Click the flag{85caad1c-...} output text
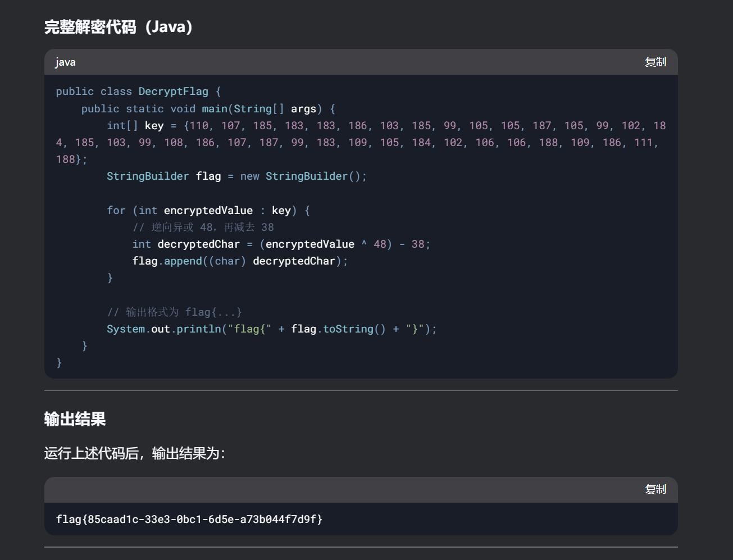Screen dimensions: 733x560 click(x=189, y=519)
